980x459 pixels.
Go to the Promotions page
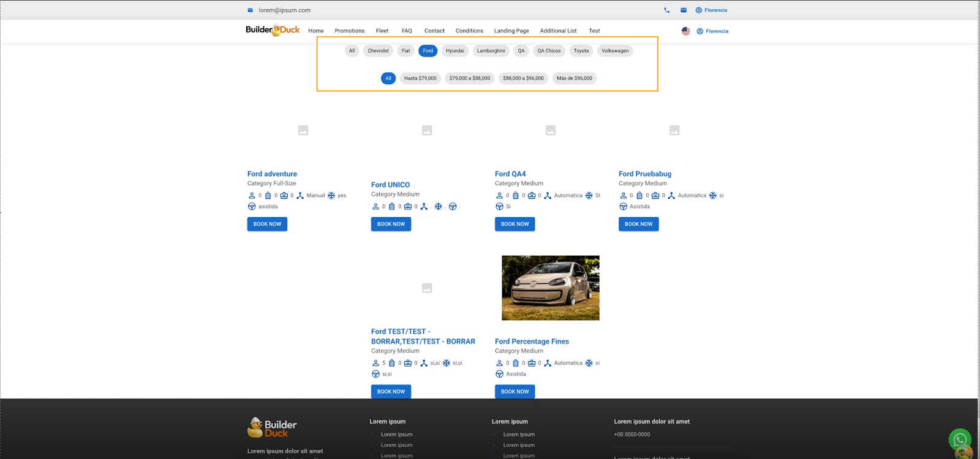(349, 31)
